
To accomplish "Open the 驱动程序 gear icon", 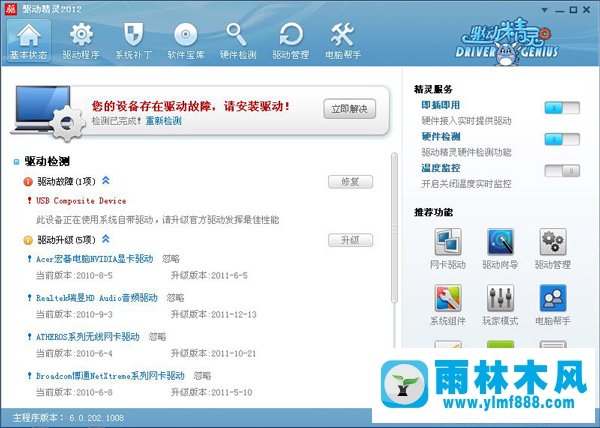I will pyautogui.click(x=81, y=41).
